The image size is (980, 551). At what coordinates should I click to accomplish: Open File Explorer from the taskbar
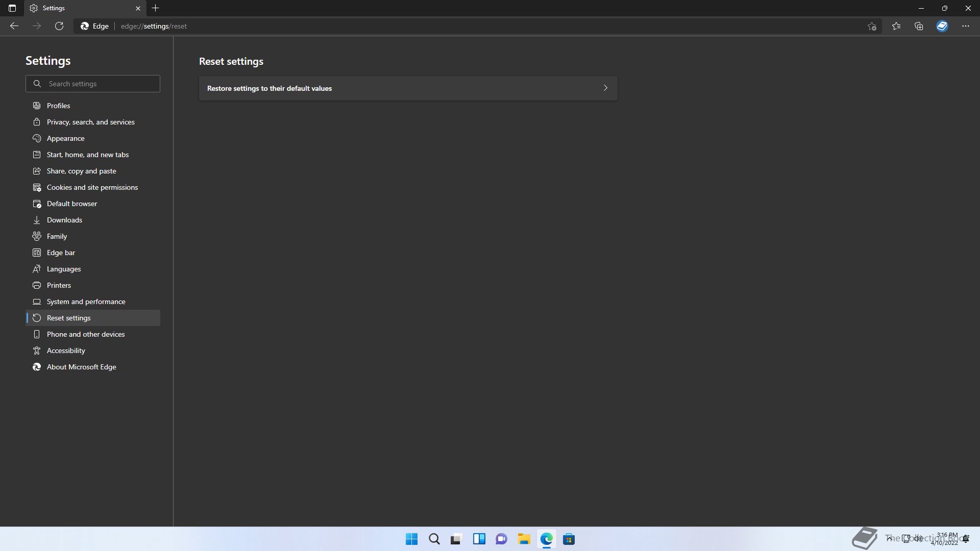(524, 539)
